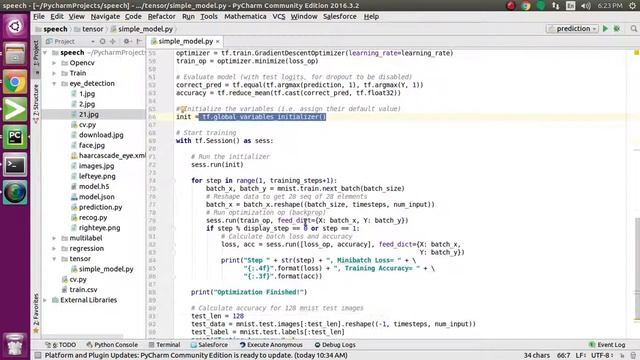
Task: Open the network indicator in top bar
Action: pos(556,5)
